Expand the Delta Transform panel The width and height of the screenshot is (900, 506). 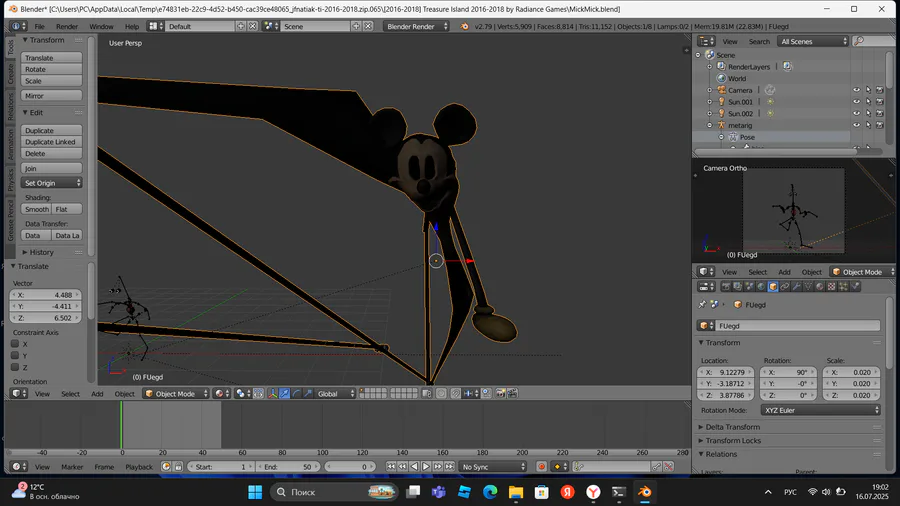tap(732, 427)
